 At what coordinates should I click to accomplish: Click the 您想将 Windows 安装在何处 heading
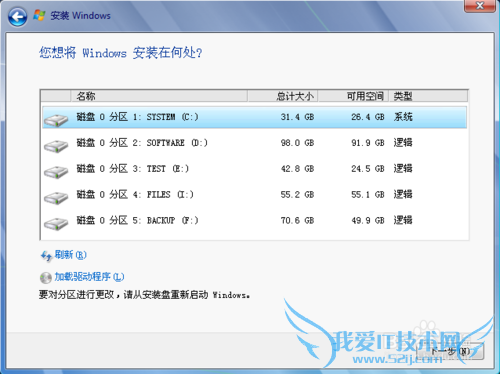(x=121, y=53)
